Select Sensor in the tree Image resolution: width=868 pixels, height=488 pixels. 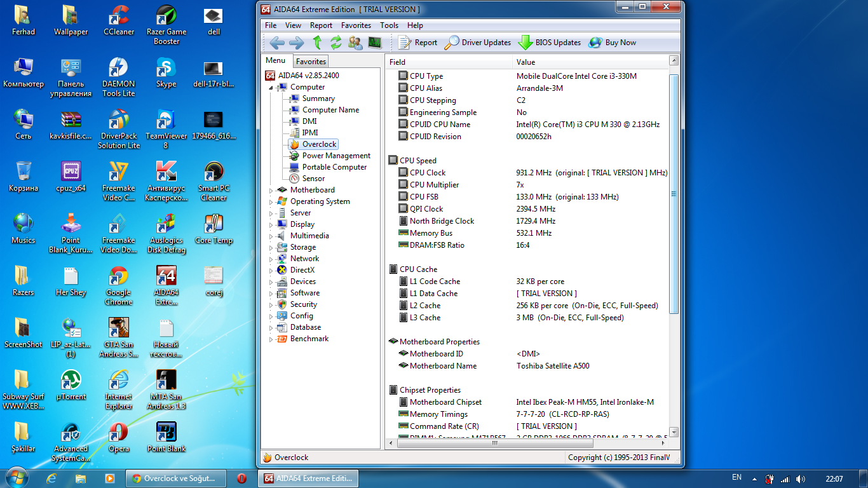[x=313, y=179]
